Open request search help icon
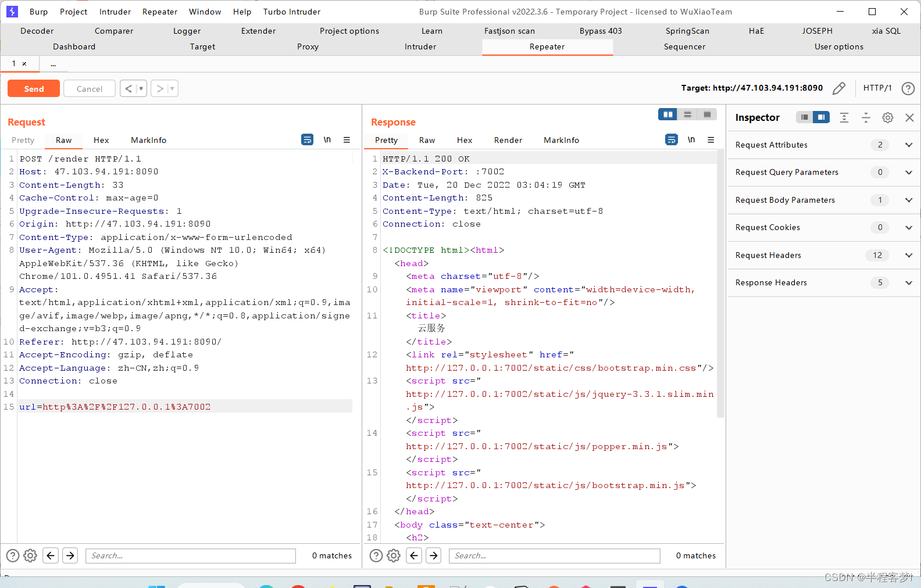Screen dimensions: 921x588 tap(13, 555)
